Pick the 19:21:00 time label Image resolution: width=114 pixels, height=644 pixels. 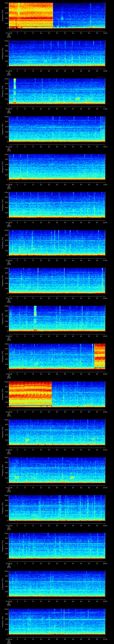(9, 298)
